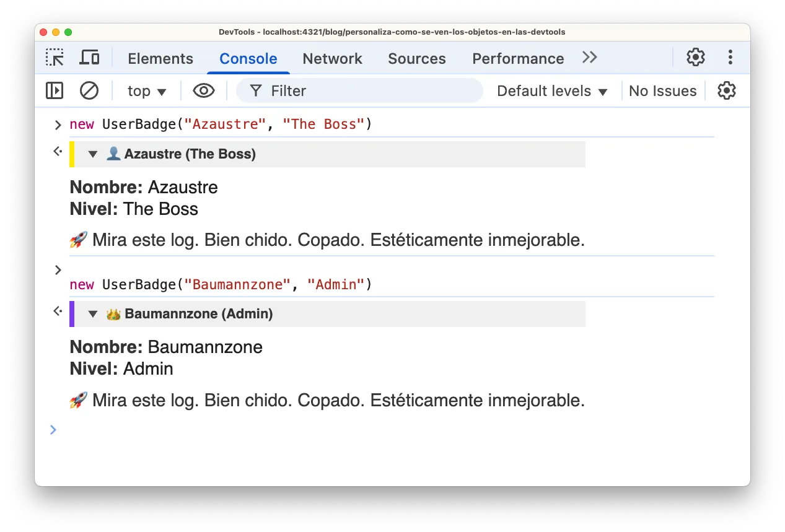Select the inspect element tool
Screen dimensions: 785x532
[55, 57]
